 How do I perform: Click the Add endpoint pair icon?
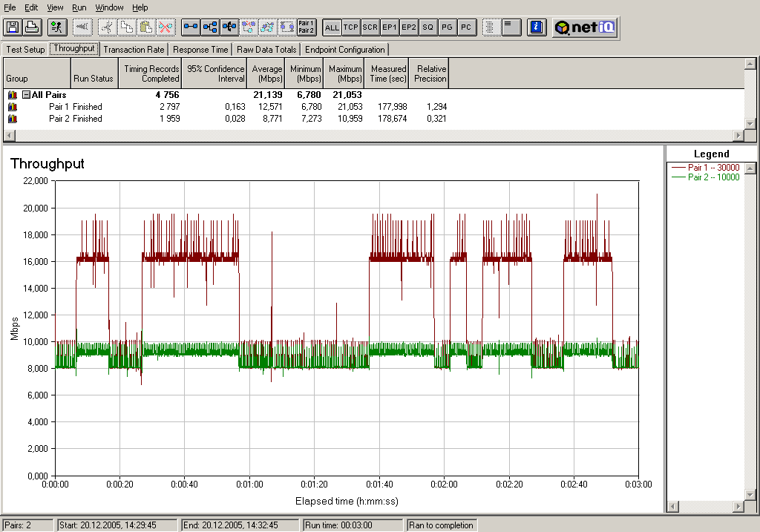[191, 27]
